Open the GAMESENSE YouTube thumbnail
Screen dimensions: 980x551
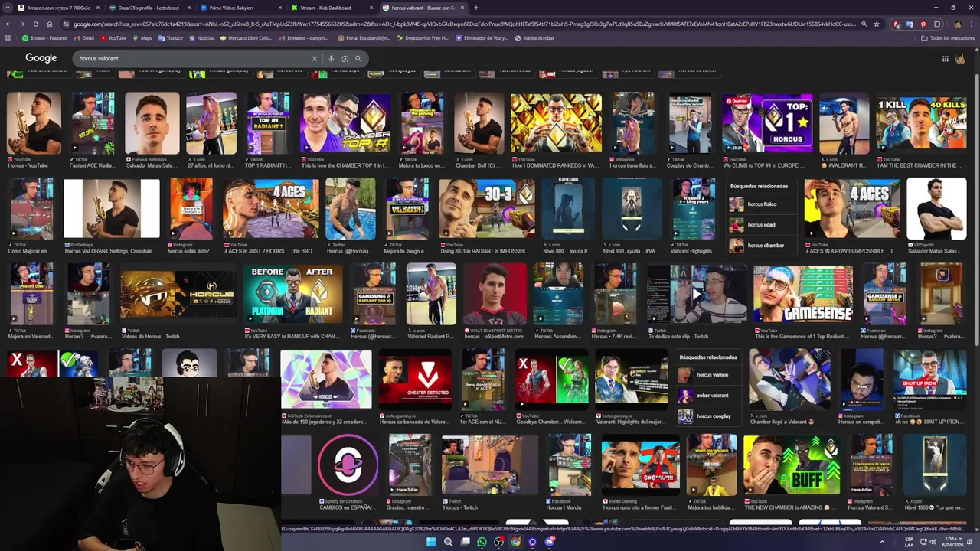coord(803,294)
